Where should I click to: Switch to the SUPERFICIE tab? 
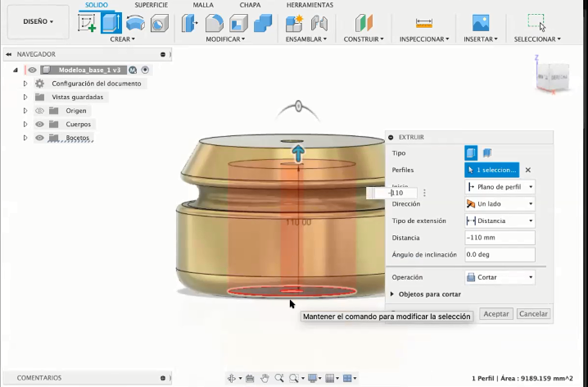point(152,5)
